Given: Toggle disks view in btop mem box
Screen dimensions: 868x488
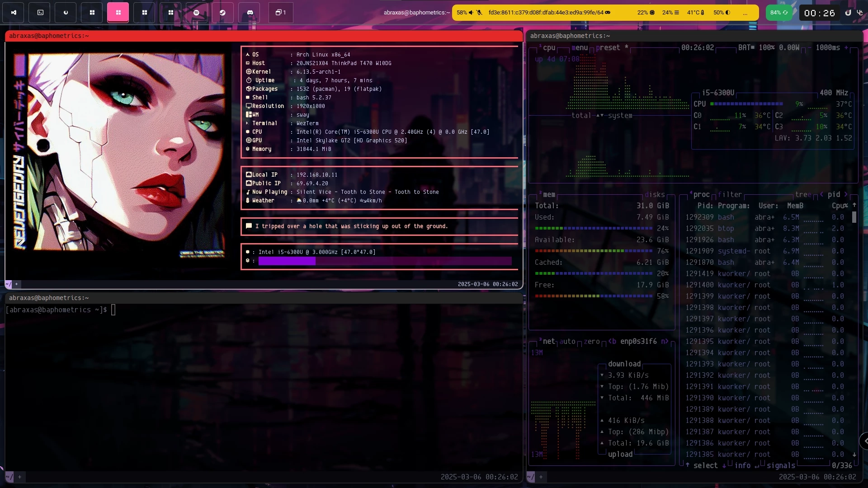Looking at the screenshot, I should click(x=655, y=195).
